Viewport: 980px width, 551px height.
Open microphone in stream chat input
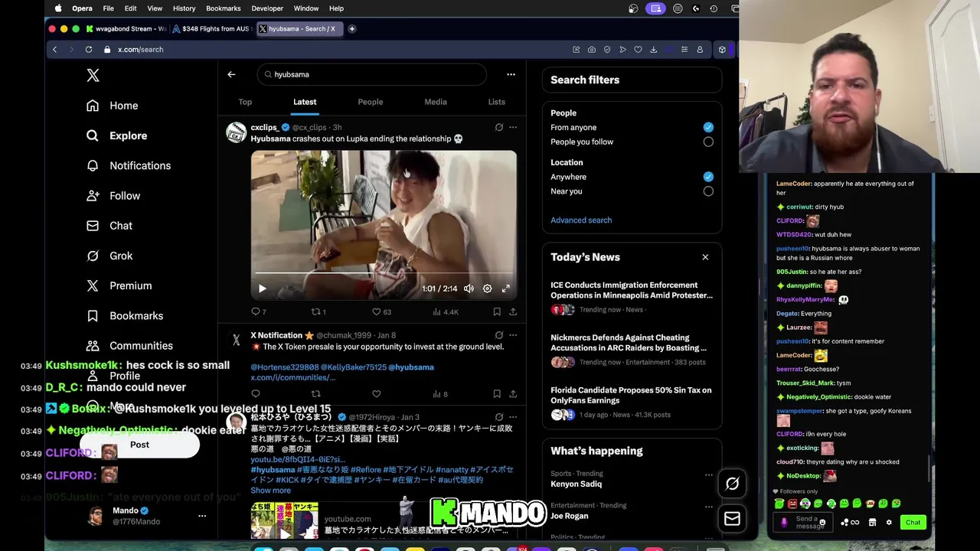click(x=783, y=523)
